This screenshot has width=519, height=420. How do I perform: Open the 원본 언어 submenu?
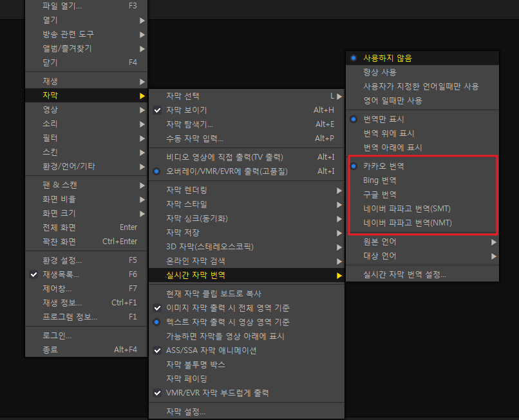422,242
